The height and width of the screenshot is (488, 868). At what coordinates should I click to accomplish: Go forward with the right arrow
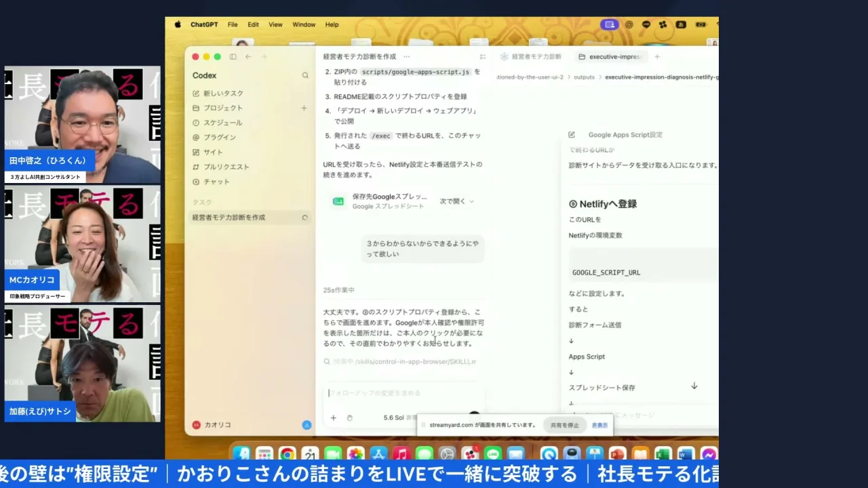point(264,57)
